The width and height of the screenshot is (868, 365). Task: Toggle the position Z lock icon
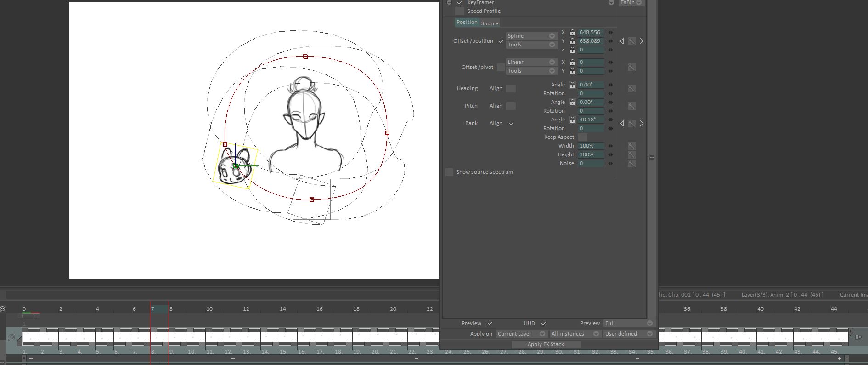tap(572, 50)
